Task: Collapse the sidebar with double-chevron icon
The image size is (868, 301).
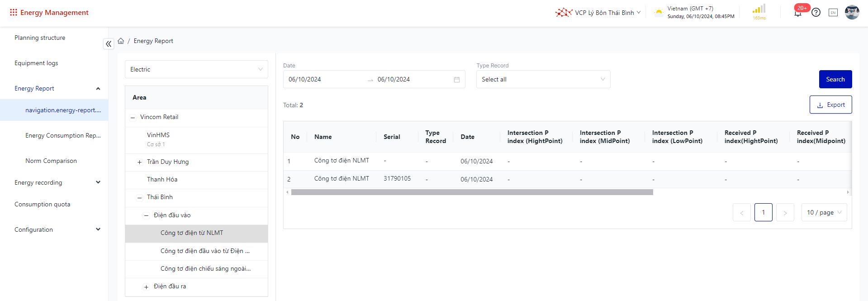Action: 109,44
